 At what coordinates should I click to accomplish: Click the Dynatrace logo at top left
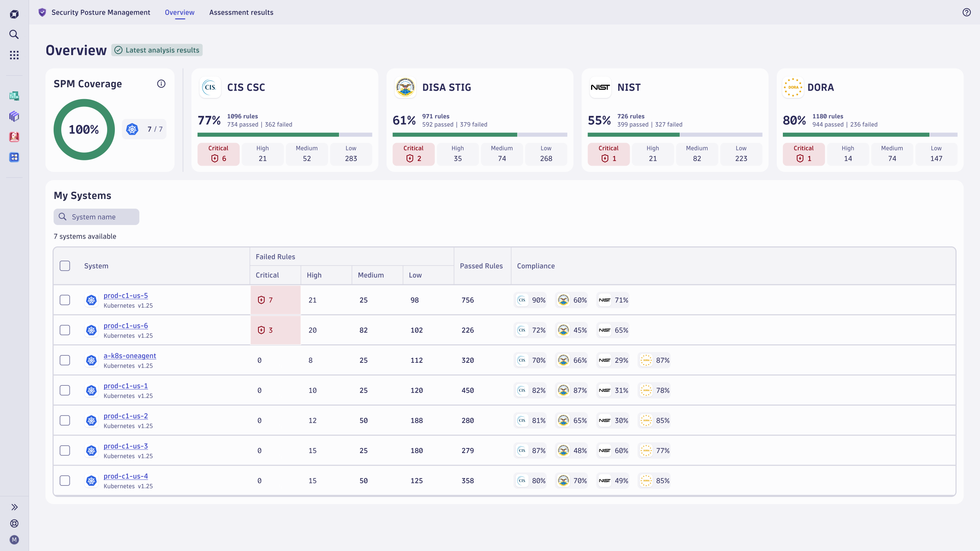[x=14, y=14]
